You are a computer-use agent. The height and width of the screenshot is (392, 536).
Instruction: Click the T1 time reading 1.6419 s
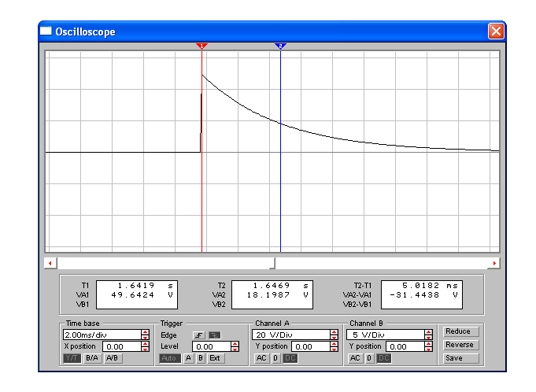[146, 286]
